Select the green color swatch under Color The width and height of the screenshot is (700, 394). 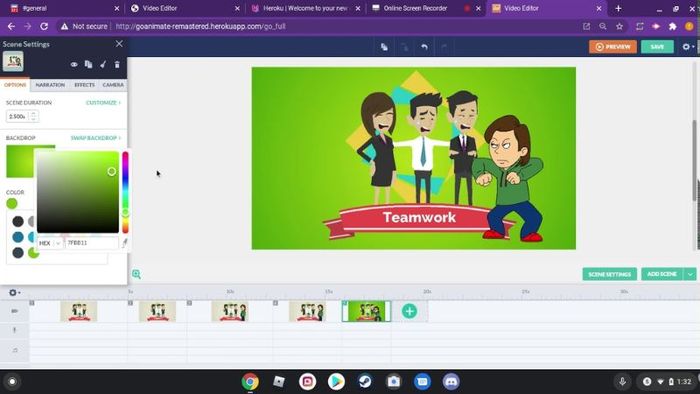12,203
